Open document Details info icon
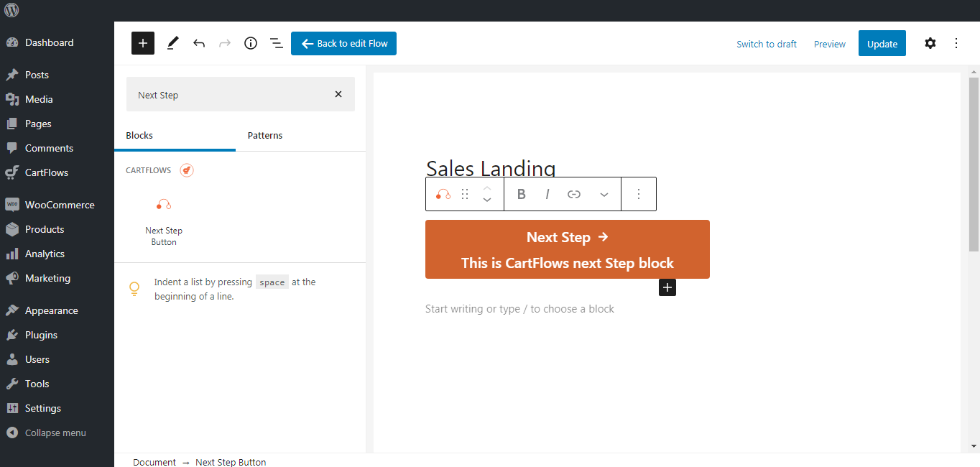The height and width of the screenshot is (467, 980). [251, 43]
